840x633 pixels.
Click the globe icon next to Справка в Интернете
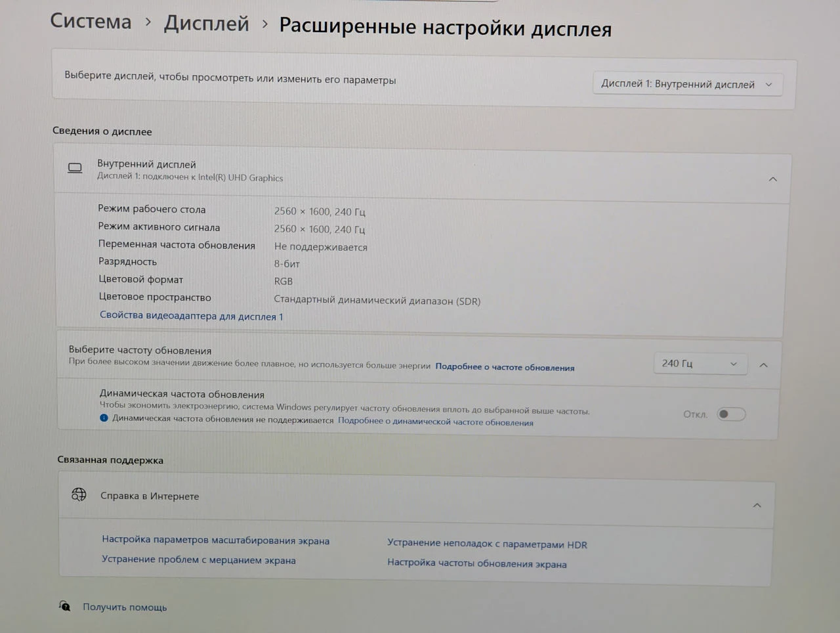[79, 494]
